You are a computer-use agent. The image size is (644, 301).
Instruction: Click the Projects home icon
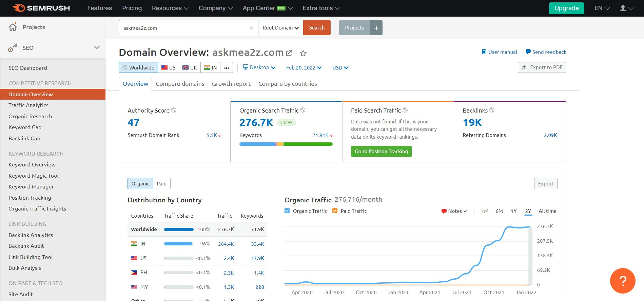coord(13,27)
